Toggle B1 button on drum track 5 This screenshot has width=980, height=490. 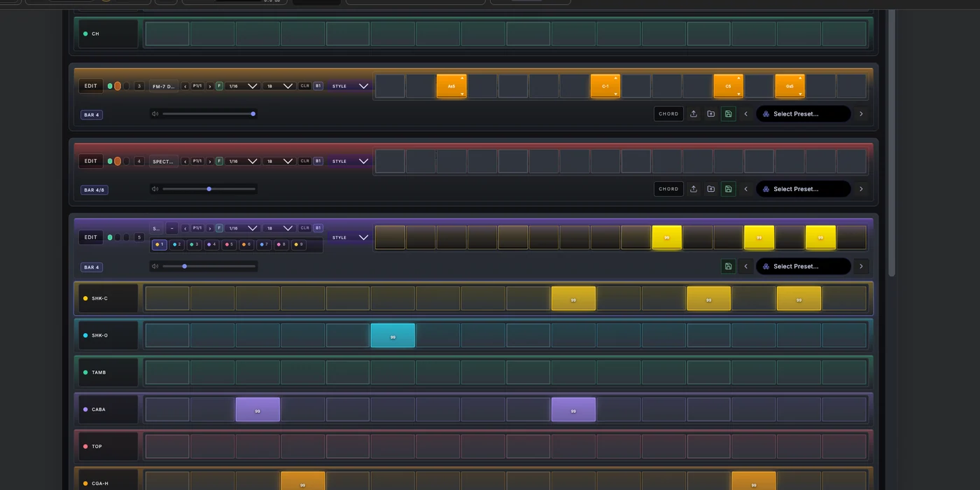318,228
